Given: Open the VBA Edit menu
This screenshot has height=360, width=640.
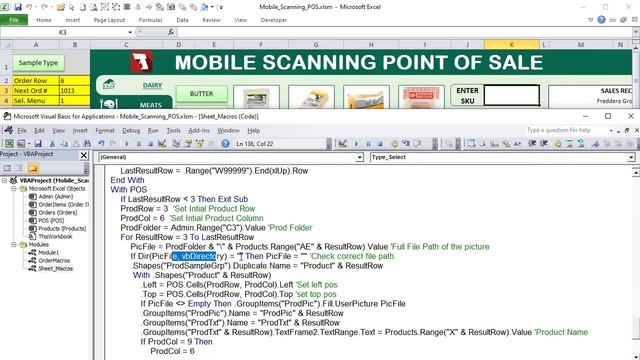Looking at the screenshot, I should (39, 131).
